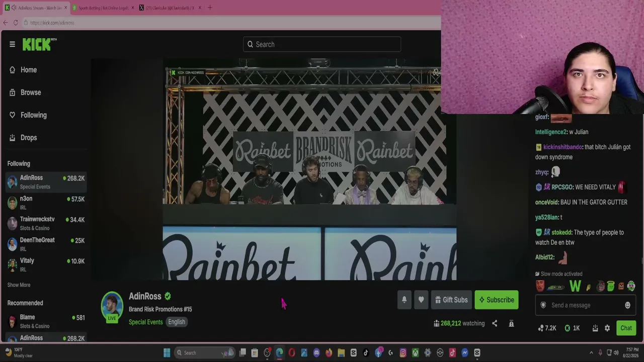Image resolution: width=644 pixels, height=362 pixels.
Task: Open the Kick hamburger sidebar menu
Action: (12, 44)
